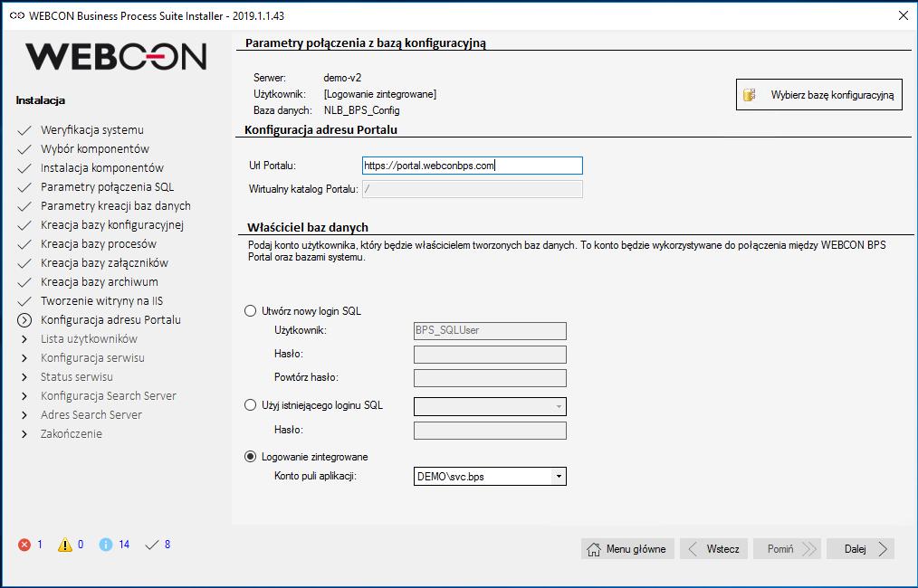
Task: Click checkmark icon beside Kreacja bazy konfiguracyjnej
Action: pos(24,225)
